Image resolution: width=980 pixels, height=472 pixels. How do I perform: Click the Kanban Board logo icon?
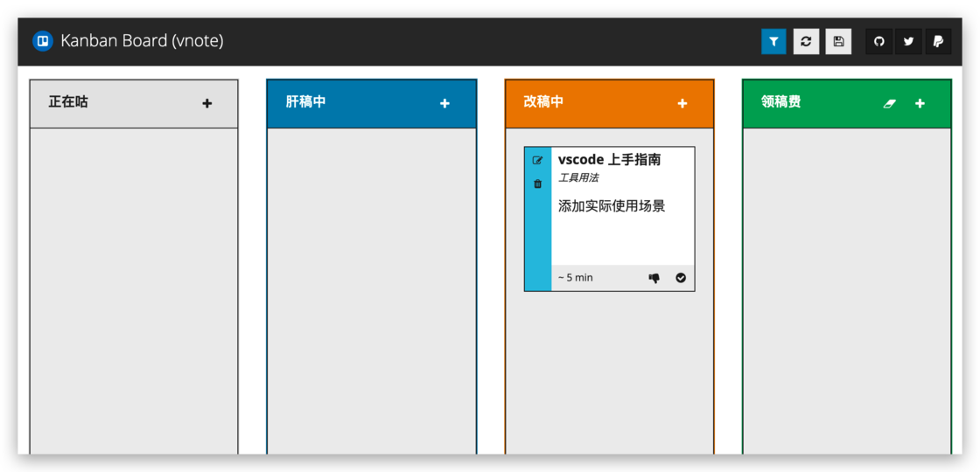43,41
